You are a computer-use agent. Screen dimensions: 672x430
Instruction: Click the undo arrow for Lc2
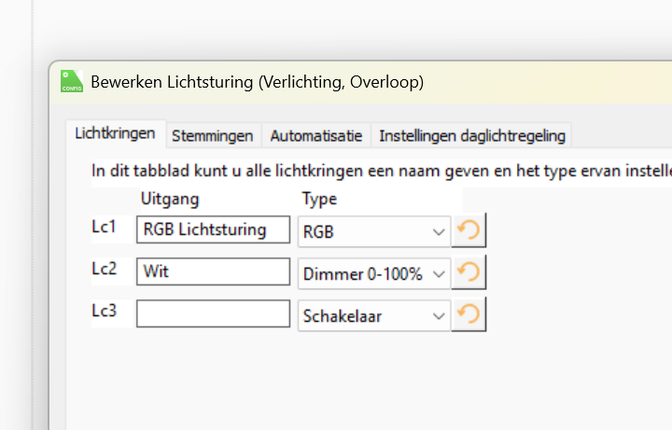click(468, 272)
